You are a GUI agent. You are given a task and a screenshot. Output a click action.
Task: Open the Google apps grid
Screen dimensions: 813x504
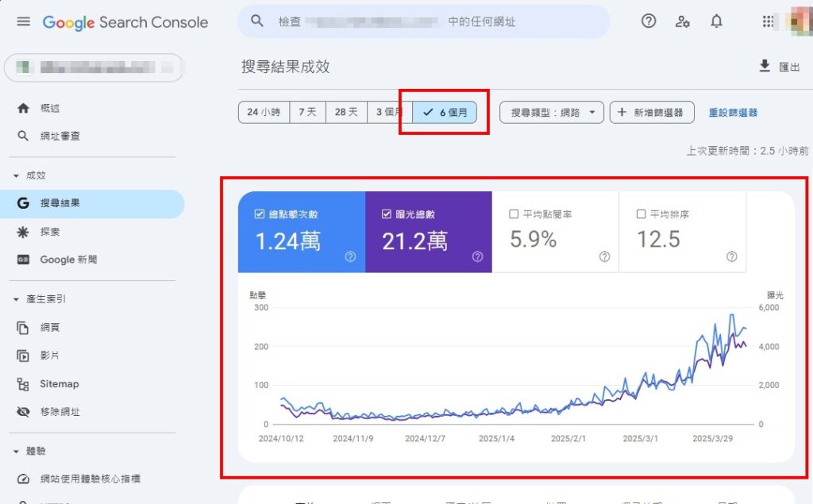coord(768,21)
